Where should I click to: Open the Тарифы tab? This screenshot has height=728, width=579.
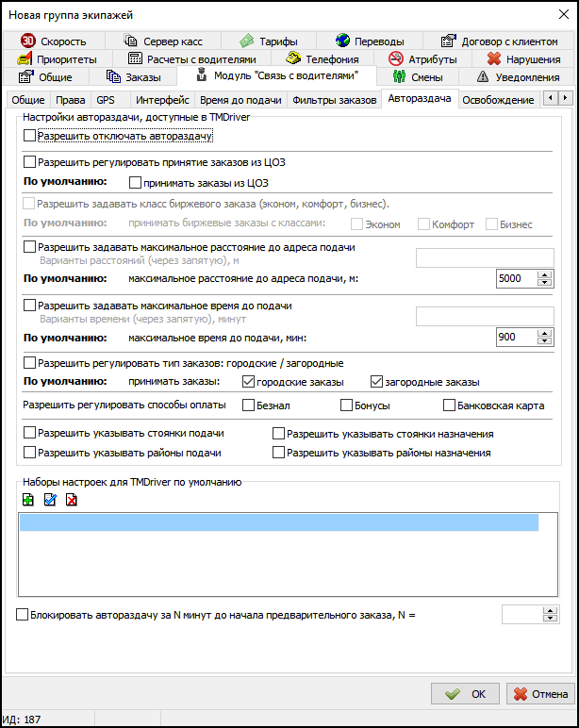[269, 41]
